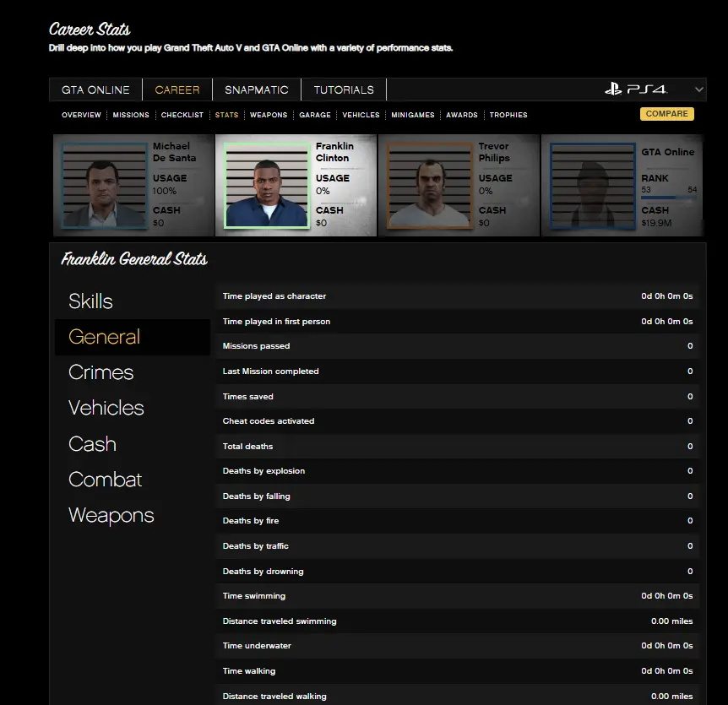The width and height of the screenshot is (728, 705).
Task: Open the GARAGE section
Action: coord(315,115)
